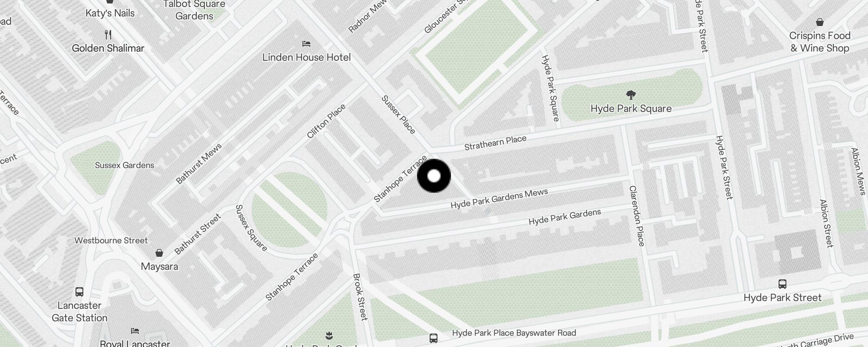Click the Hyde Park Place Bayswater Road bus icon

point(433,338)
